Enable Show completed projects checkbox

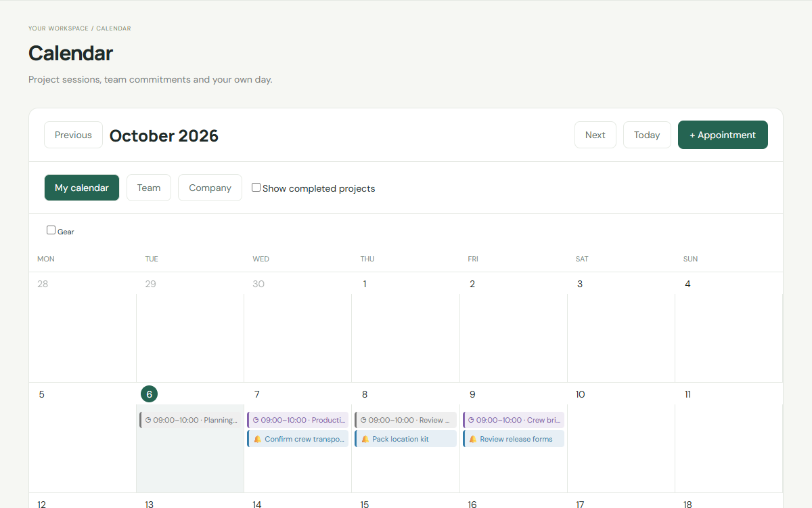pos(256,188)
